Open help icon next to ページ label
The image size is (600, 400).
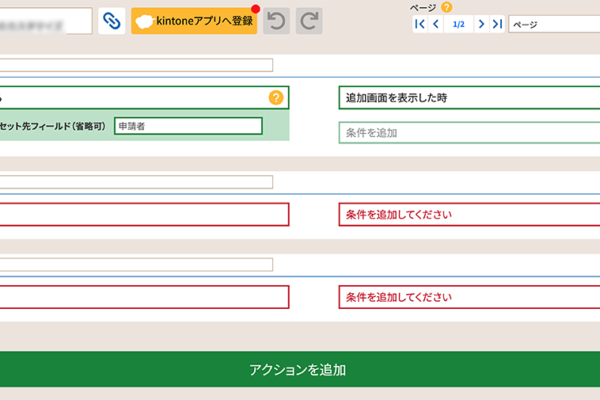pyautogui.click(x=447, y=7)
